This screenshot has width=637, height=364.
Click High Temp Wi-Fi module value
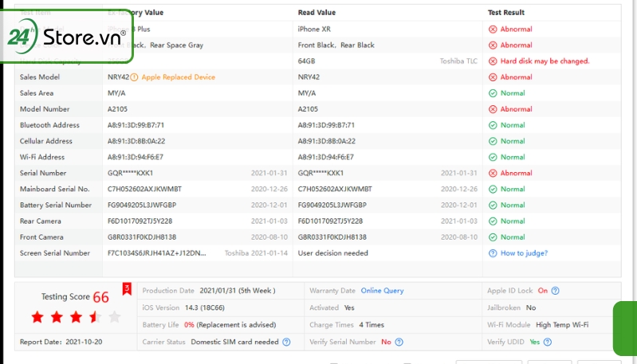[x=562, y=325]
